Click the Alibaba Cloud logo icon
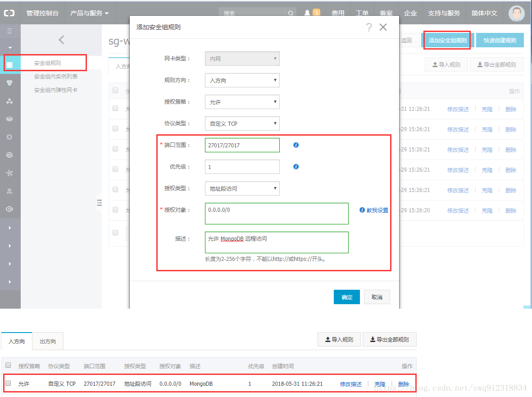 click(x=9, y=14)
